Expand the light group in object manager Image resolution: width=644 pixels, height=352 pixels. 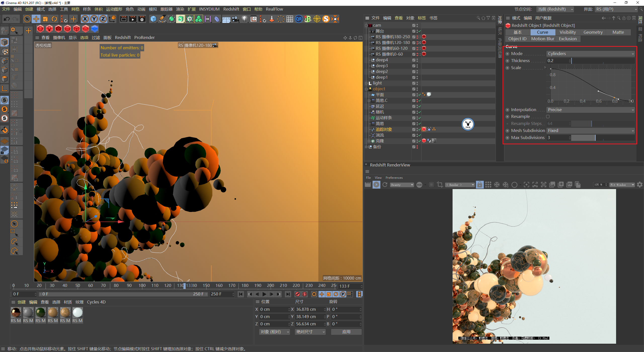pos(367,83)
